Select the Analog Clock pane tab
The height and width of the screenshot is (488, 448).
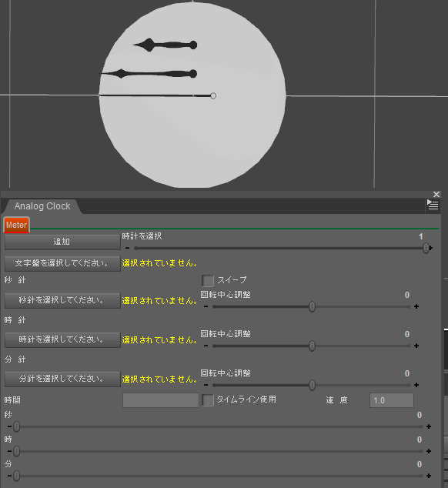tap(42, 206)
